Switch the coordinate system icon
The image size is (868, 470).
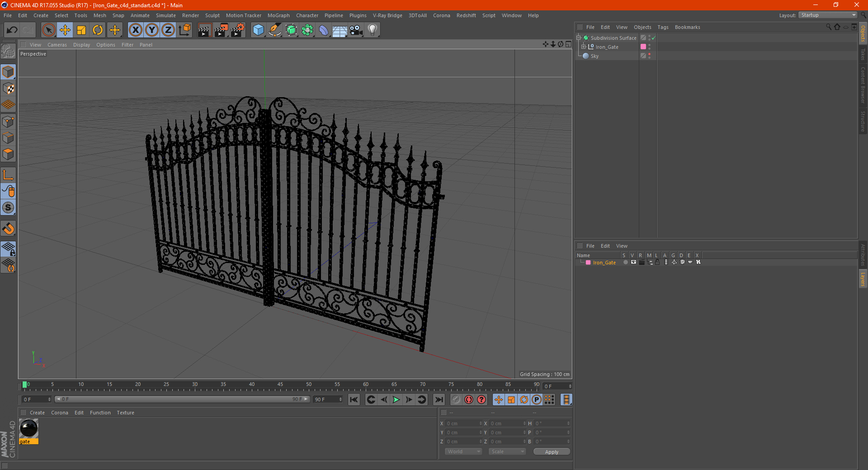click(x=184, y=30)
